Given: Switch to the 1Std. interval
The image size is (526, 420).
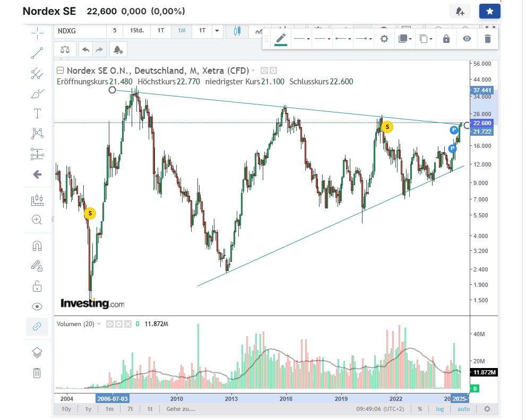Looking at the screenshot, I should coord(137,31).
